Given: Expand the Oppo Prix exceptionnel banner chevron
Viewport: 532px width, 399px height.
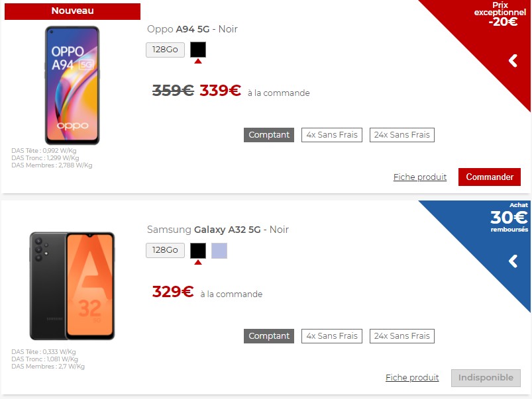Looking at the screenshot, I should [x=513, y=61].
